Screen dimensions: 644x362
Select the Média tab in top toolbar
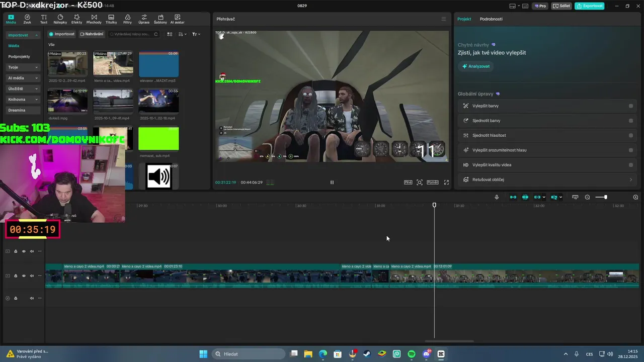[11, 19]
